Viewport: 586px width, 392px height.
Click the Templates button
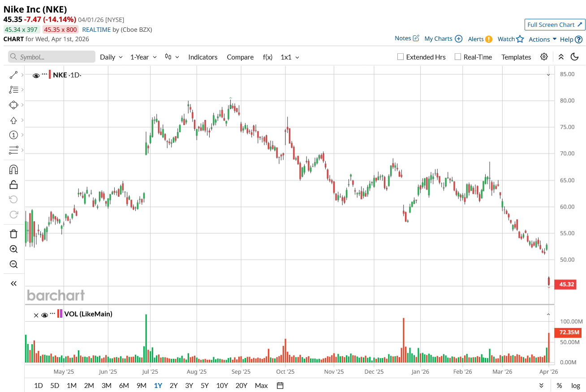pos(516,57)
